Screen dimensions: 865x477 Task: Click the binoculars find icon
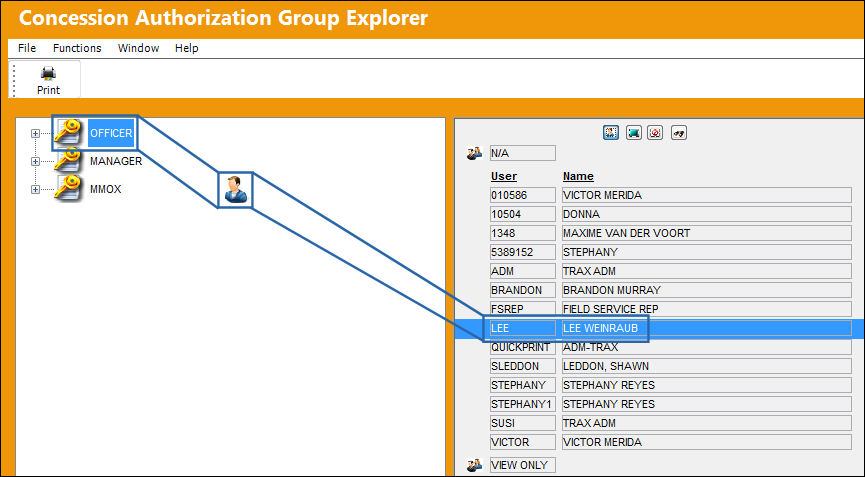[679, 132]
